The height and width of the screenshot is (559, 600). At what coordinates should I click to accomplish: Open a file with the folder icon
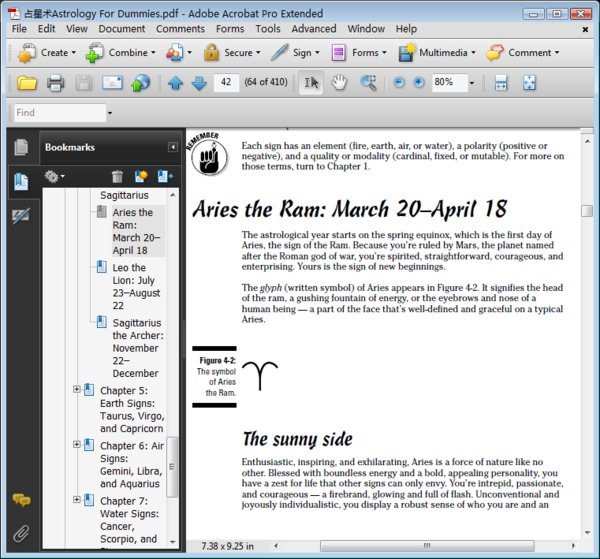[x=27, y=83]
